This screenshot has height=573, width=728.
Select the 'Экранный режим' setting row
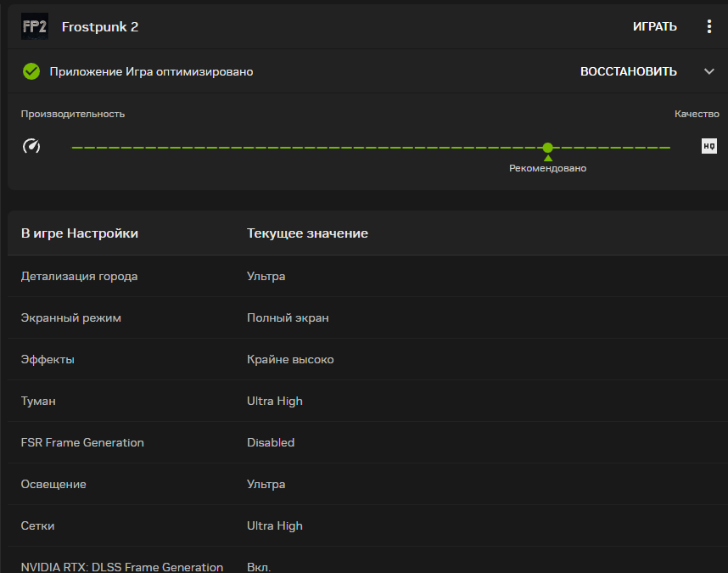(x=367, y=317)
